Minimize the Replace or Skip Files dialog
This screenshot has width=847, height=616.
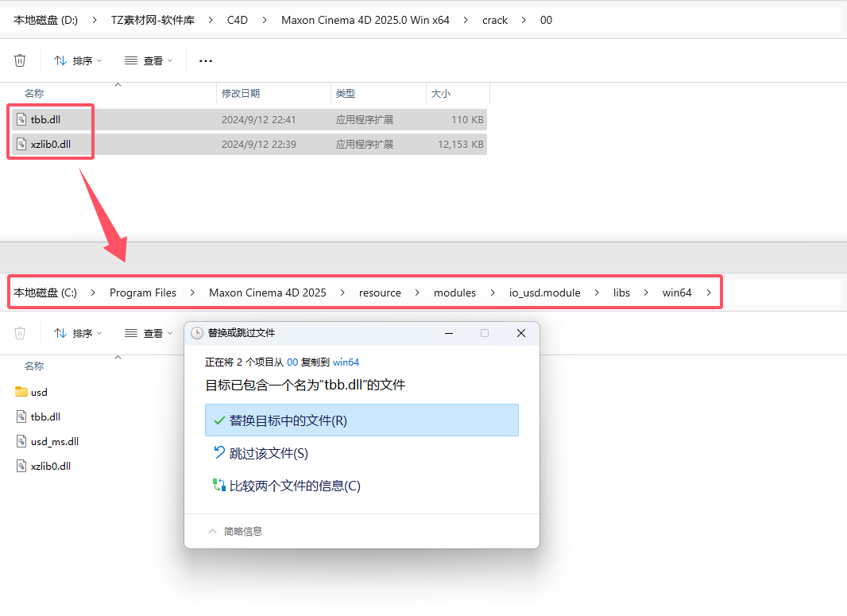coord(449,333)
